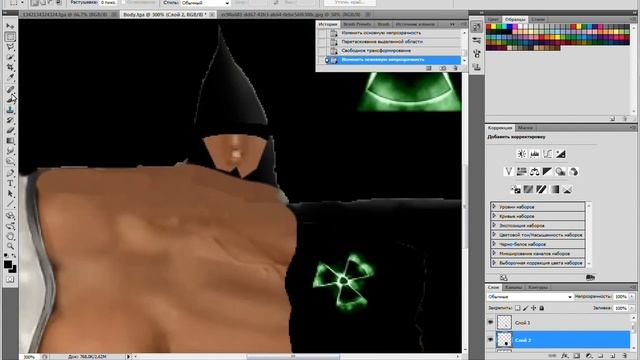The width and height of the screenshot is (640, 360).
Task: Select the Zoom tool in toolbox
Action: click(10, 246)
